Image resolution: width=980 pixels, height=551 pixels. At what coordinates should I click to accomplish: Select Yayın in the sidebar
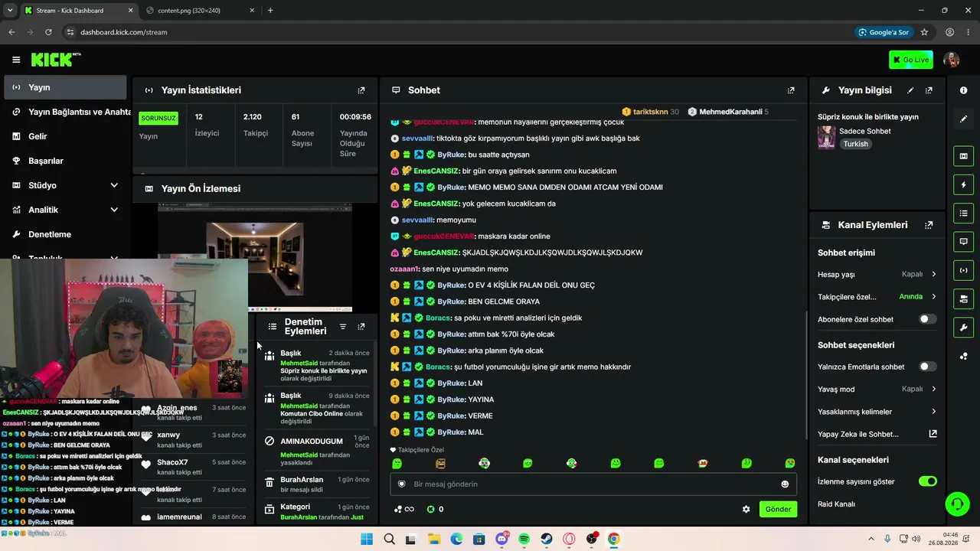click(65, 87)
